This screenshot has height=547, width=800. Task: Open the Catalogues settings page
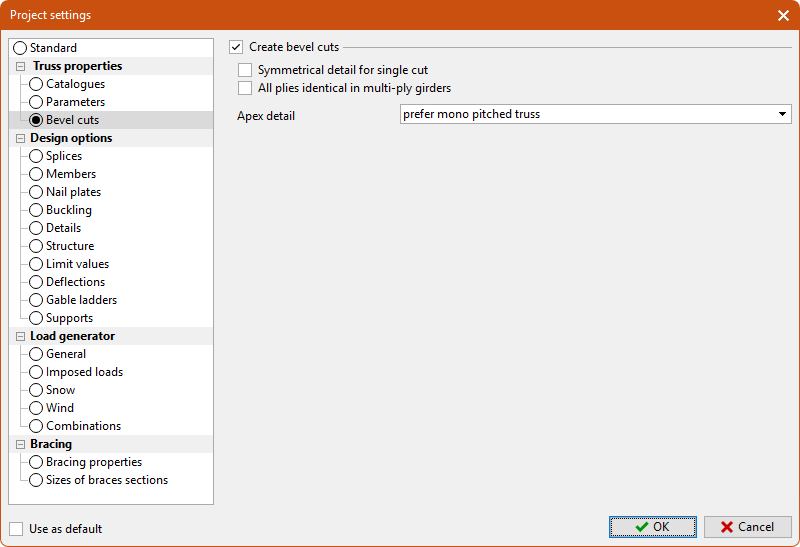(37, 84)
